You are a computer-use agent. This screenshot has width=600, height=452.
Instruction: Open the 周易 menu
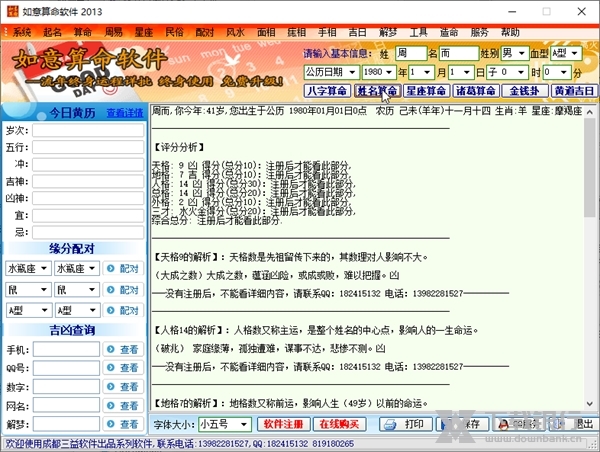point(113,33)
